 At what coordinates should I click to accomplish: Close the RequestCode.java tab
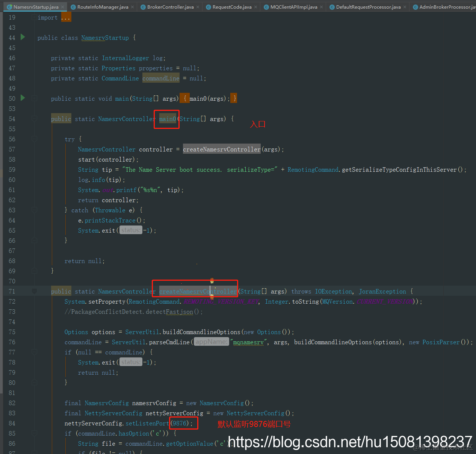[255, 7]
